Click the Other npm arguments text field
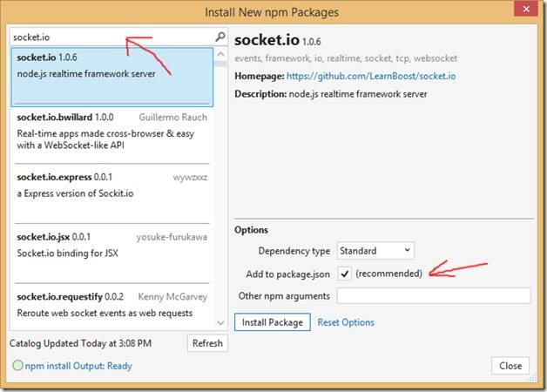Image resolution: width=547 pixels, height=392 pixels. point(434,296)
